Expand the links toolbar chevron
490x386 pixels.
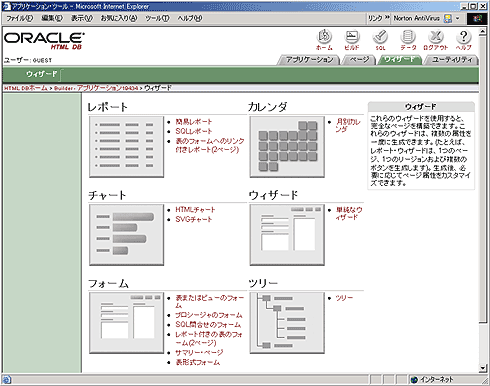[387, 17]
